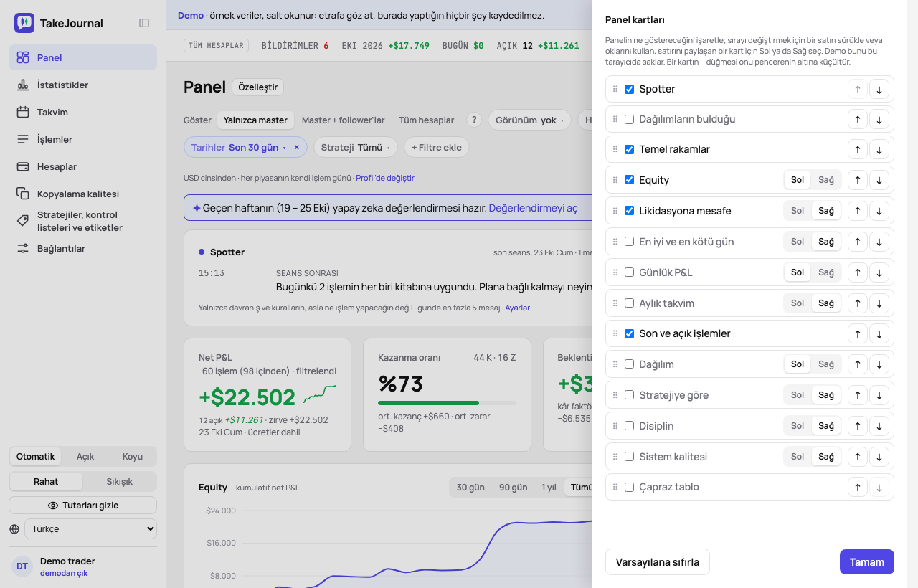Set Equity card to Sağ side
This screenshot has height=588, width=918.
pos(826,180)
